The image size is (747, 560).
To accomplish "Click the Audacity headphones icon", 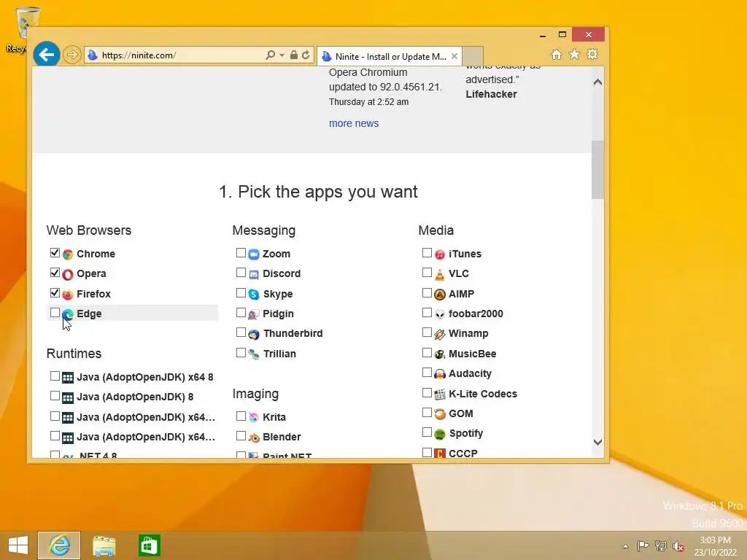I will 440,374.
